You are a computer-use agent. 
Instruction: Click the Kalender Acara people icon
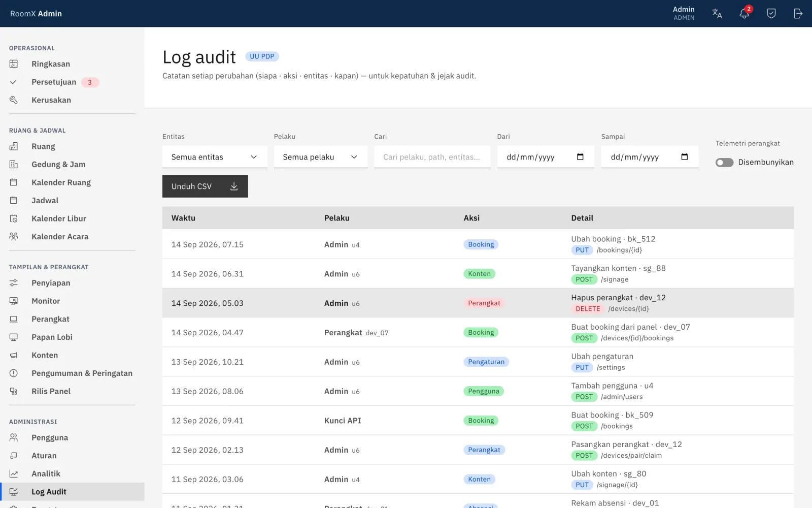click(x=14, y=237)
